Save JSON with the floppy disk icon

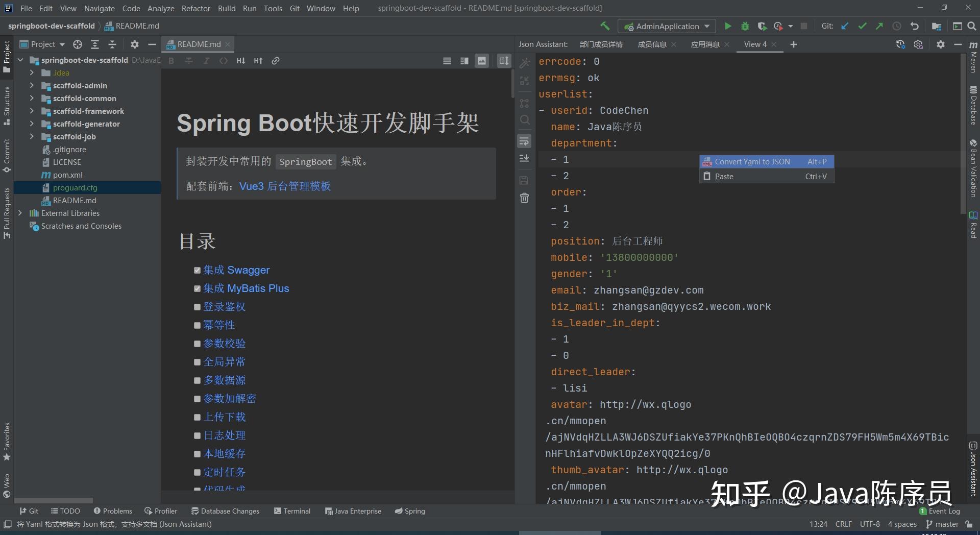pyautogui.click(x=525, y=180)
